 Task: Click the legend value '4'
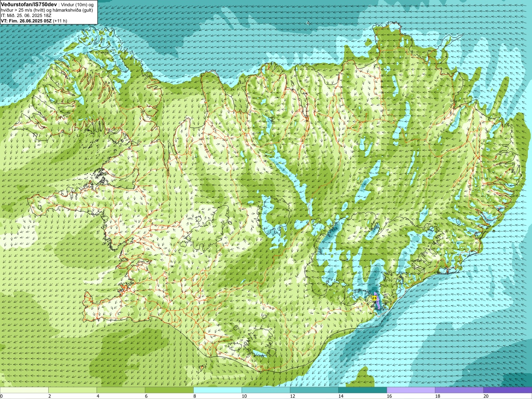(98, 397)
